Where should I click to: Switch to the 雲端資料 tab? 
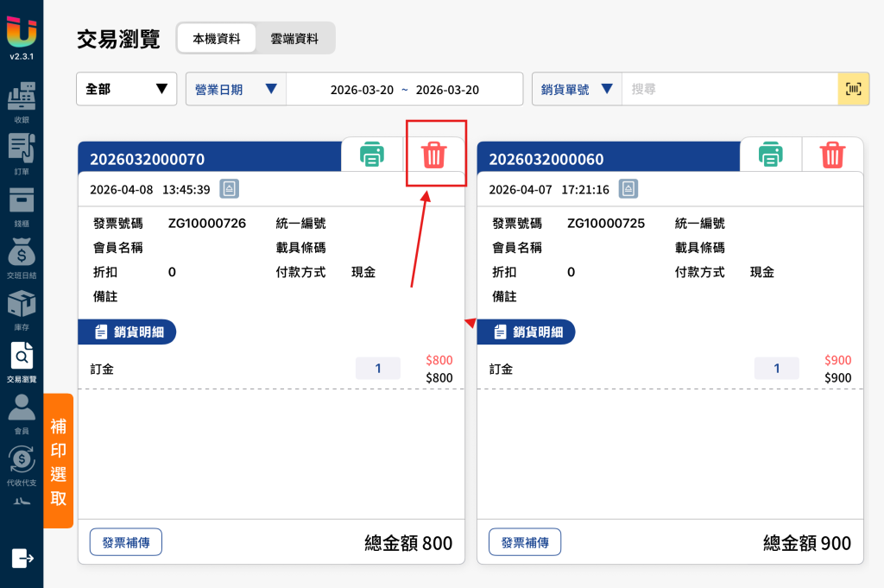point(294,38)
